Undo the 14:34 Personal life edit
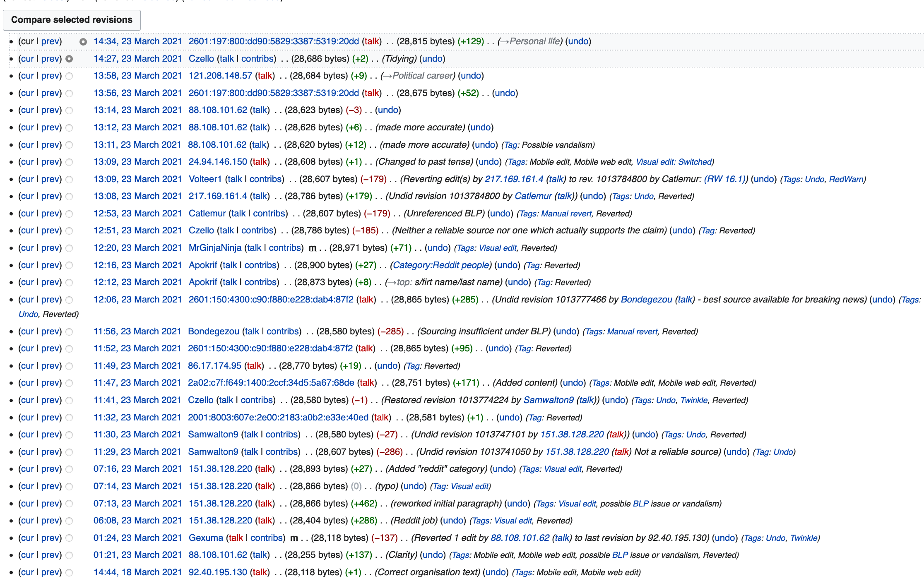 point(578,41)
